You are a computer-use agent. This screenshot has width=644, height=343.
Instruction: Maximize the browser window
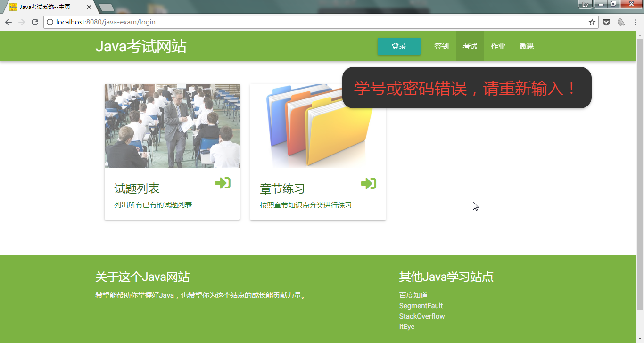[613, 4]
